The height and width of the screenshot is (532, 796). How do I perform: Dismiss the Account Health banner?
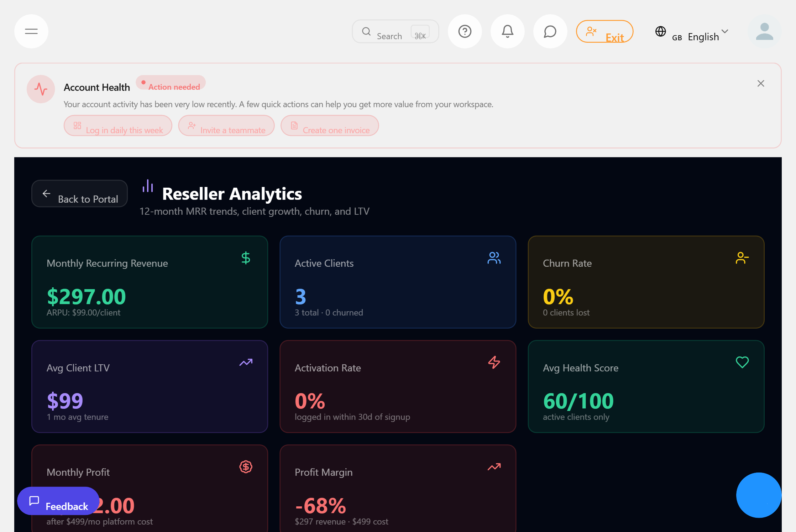click(x=760, y=83)
